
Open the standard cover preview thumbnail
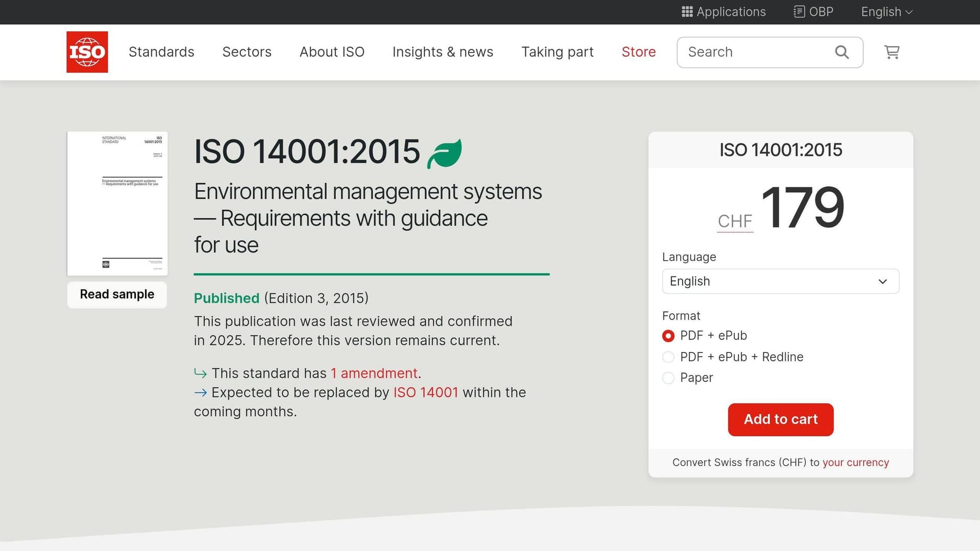point(117,203)
